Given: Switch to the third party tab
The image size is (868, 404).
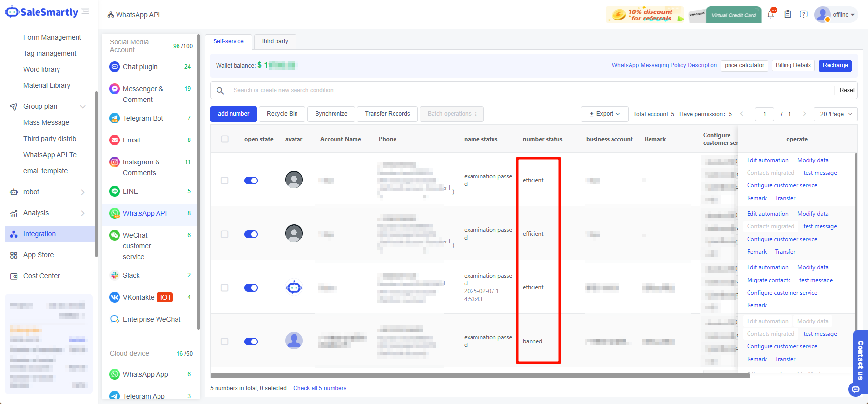Looking at the screenshot, I should (x=275, y=41).
